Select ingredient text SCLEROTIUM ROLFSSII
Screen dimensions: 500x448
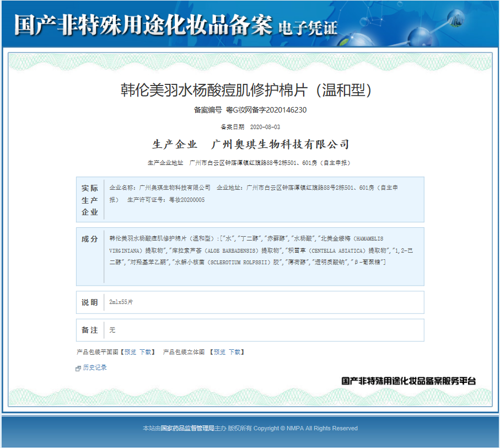pyautogui.click(x=239, y=262)
